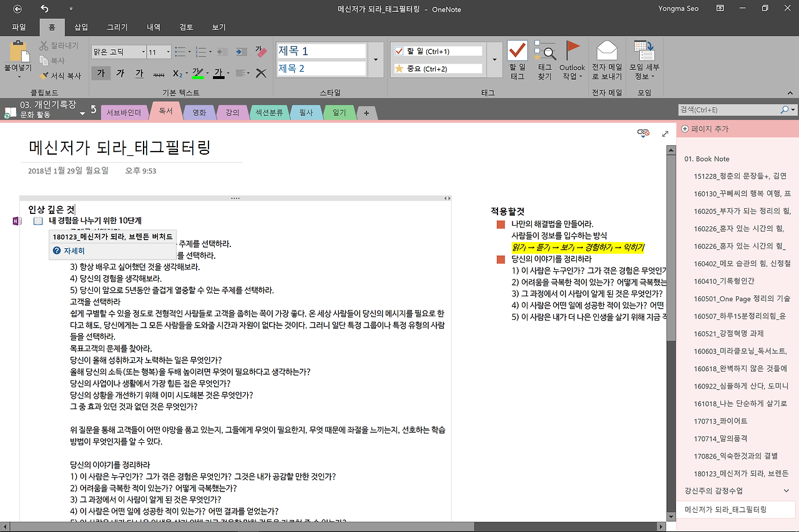Viewport: 799px width, 532px height.
Task: Collapse 강신주의 감정수업 subpages chevron
Action: pos(787,491)
